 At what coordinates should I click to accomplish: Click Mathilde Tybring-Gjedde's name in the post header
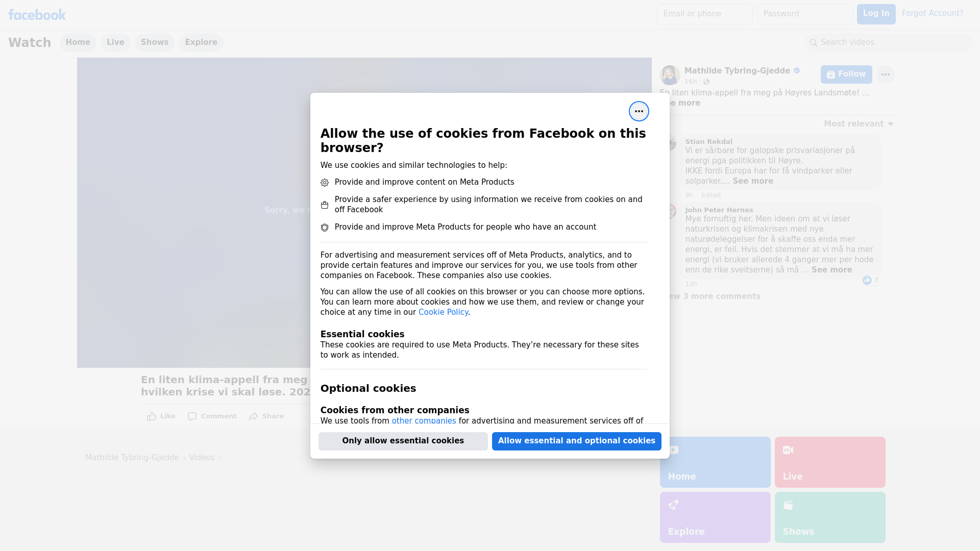(737, 71)
